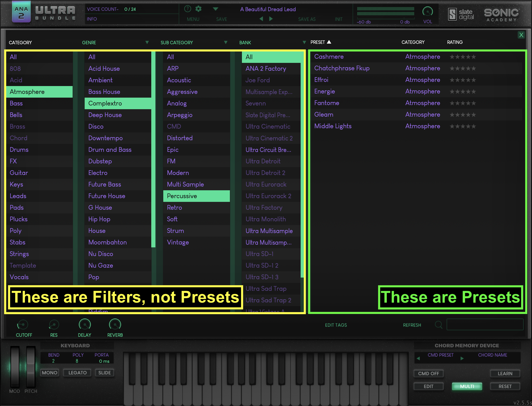Toggle the MULTI button

[467, 386]
